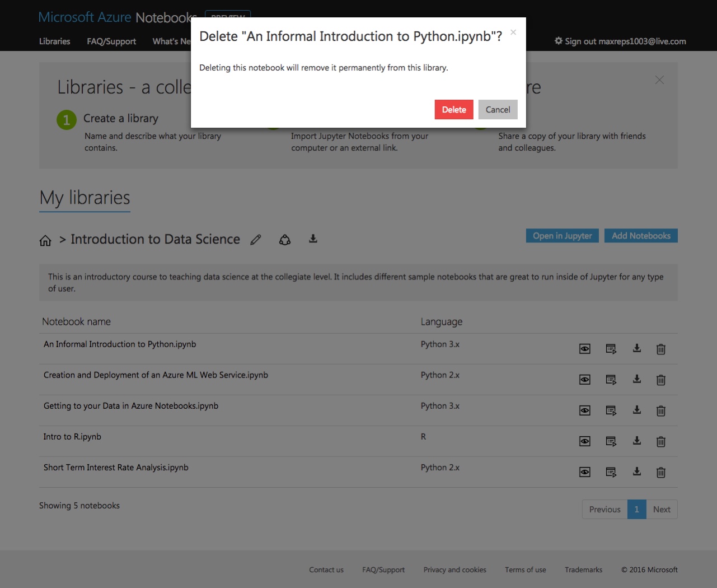Run An Informal Introduction to Python notebook
The image size is (717, 588).
point(611,349)
